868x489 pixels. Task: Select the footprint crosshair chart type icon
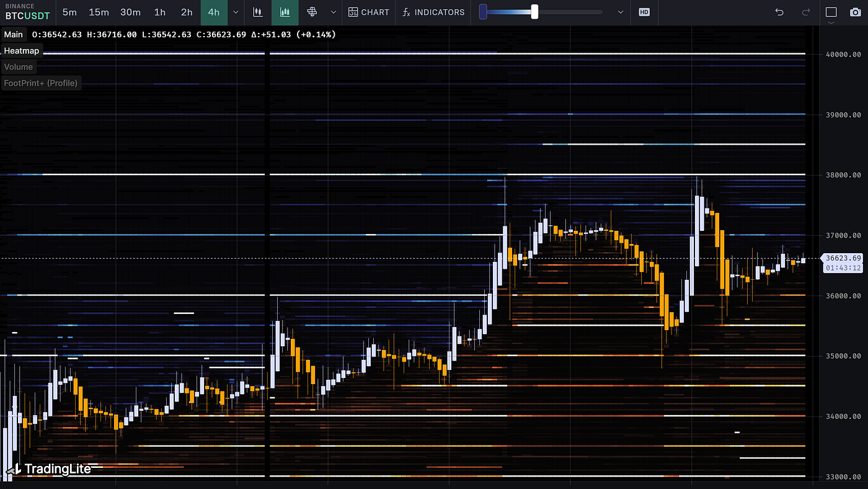point(312,12)
